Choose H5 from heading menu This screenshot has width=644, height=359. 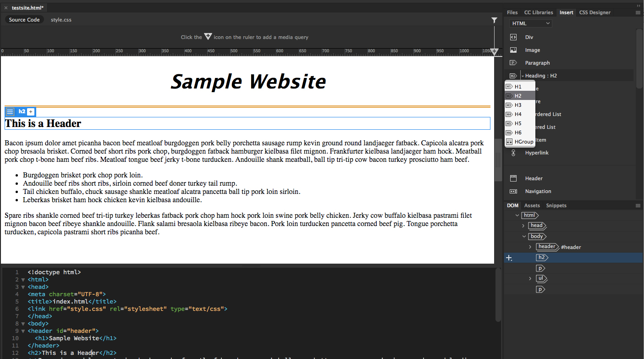coord(520,123)
